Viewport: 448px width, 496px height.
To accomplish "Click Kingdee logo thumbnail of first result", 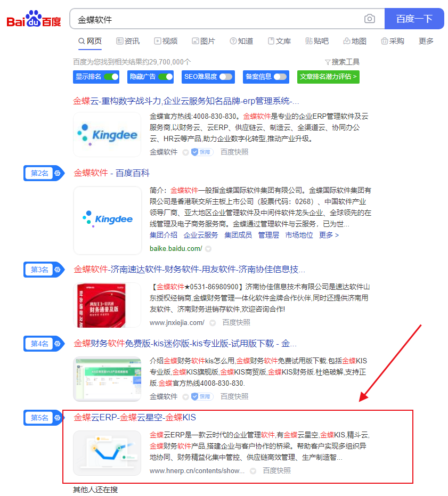I will 107,134.
